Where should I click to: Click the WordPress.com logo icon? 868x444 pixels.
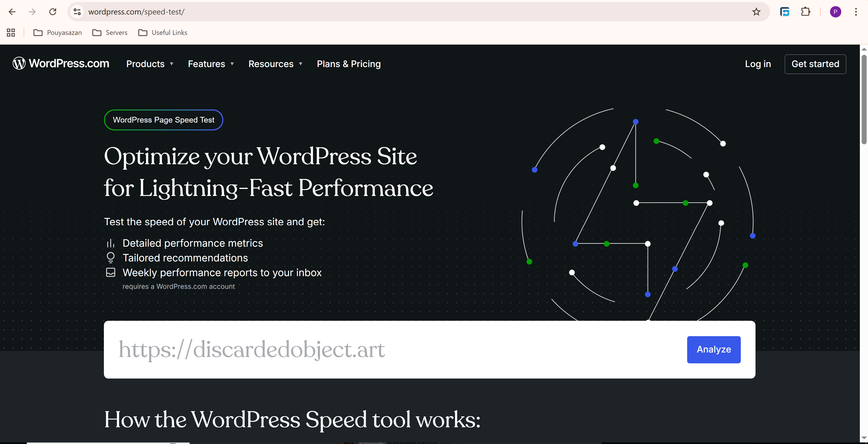(x=19, y=63)
